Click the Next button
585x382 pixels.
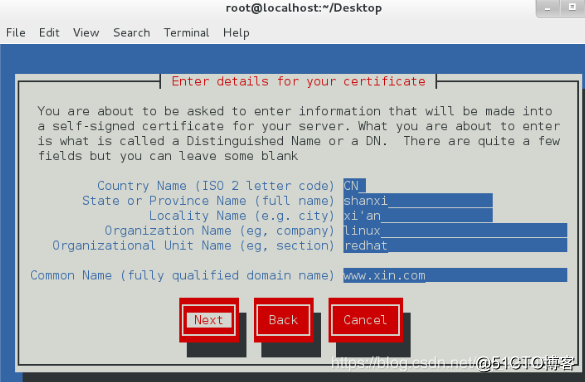[209, 320]
